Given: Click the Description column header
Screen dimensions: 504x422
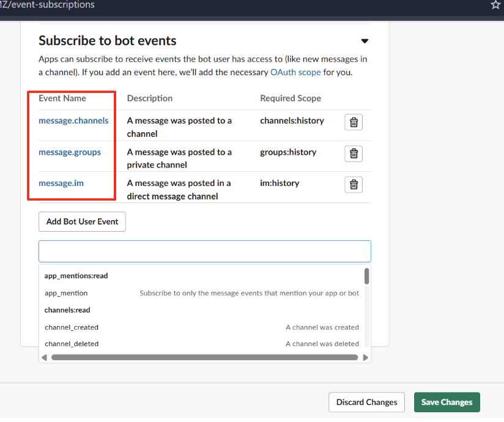Looking at the screenshot, I should tap(150, 98).
